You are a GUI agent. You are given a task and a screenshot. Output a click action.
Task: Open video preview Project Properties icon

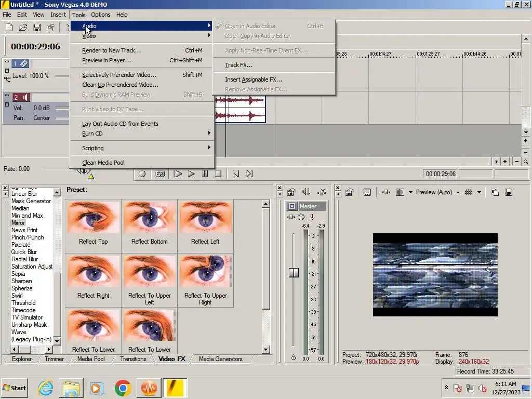(350, 192)
